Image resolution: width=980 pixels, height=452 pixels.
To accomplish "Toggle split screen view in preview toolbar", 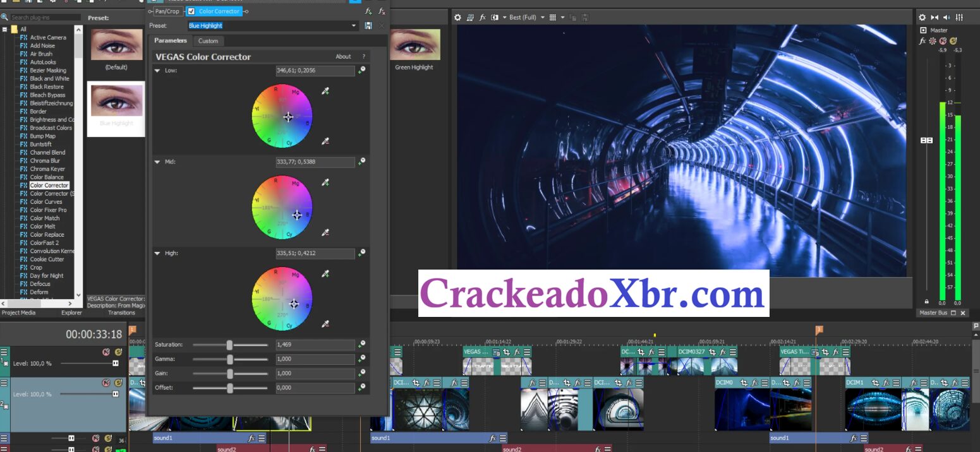I will pos(495,18).
